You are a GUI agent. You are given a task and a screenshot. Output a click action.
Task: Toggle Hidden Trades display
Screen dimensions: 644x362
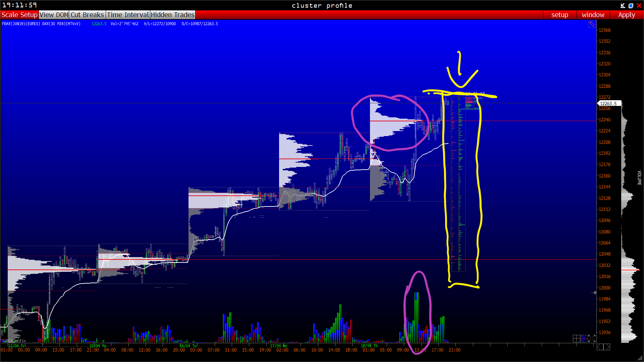pyautogui.click(x=172, y=15)
